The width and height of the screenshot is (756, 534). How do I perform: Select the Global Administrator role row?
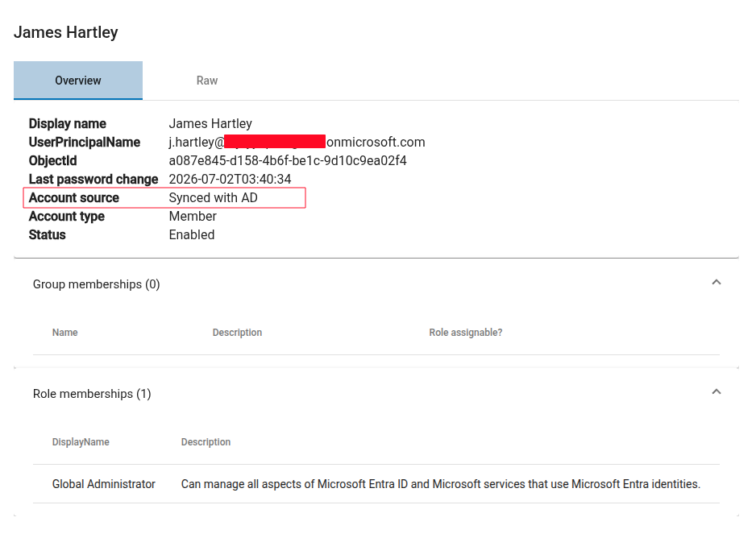tap(376, 484)
